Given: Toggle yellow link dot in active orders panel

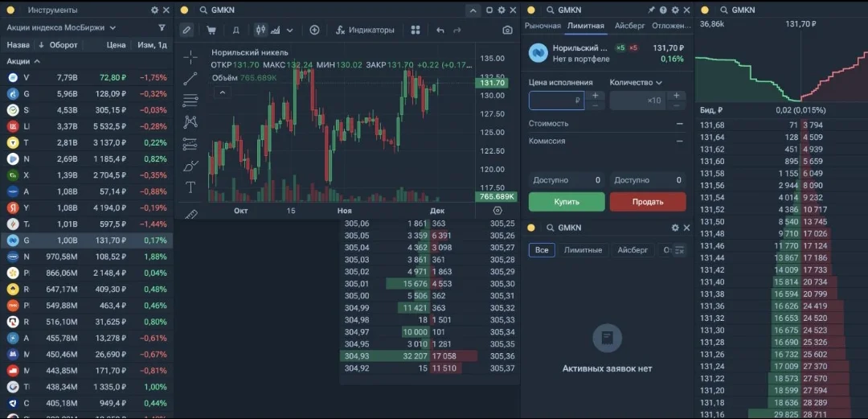Looking at the screenshot, I should (531, 228).
